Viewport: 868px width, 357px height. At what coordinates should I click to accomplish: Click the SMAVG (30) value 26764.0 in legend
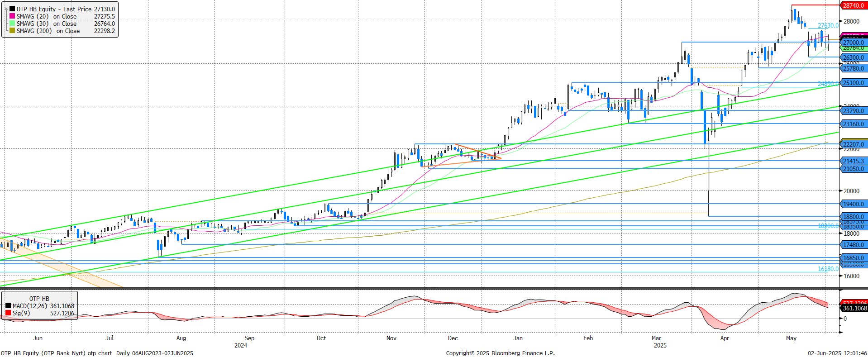[105, 24]
